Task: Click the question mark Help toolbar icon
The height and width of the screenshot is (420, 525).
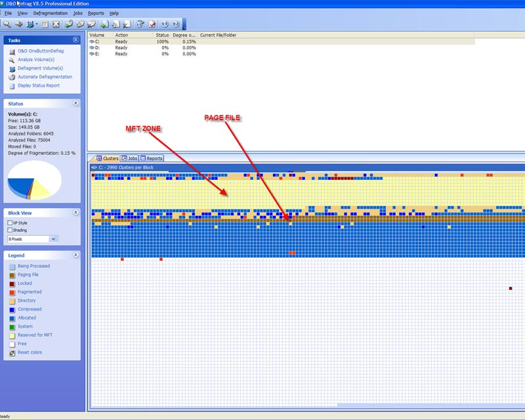Action: (175, 24)
